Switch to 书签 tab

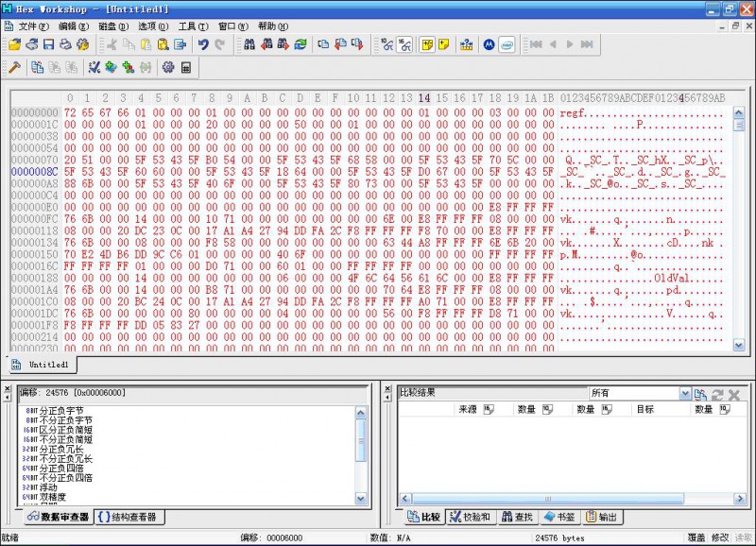pyautogui.click(x=559, y=517)
